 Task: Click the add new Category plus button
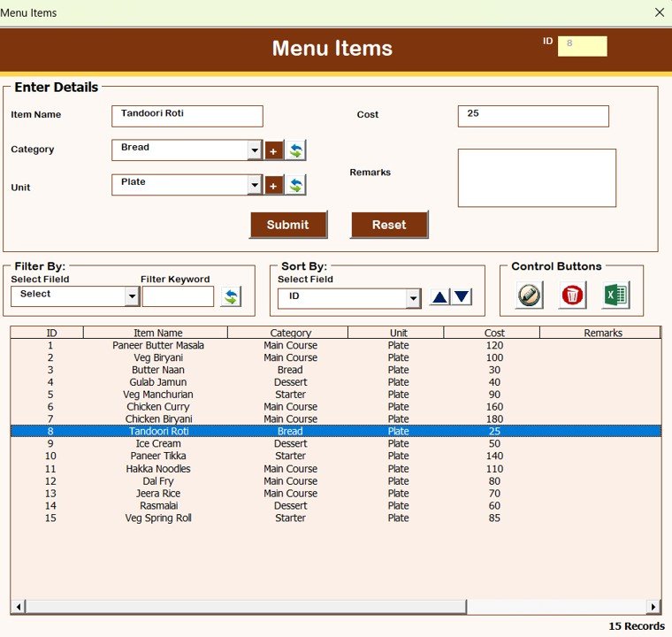click(273, 150)
